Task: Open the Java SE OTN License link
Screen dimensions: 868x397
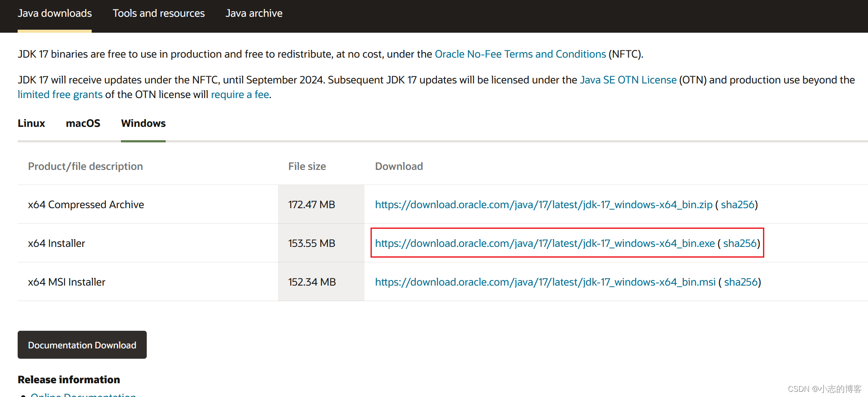Action: click(x=628, y=80)
